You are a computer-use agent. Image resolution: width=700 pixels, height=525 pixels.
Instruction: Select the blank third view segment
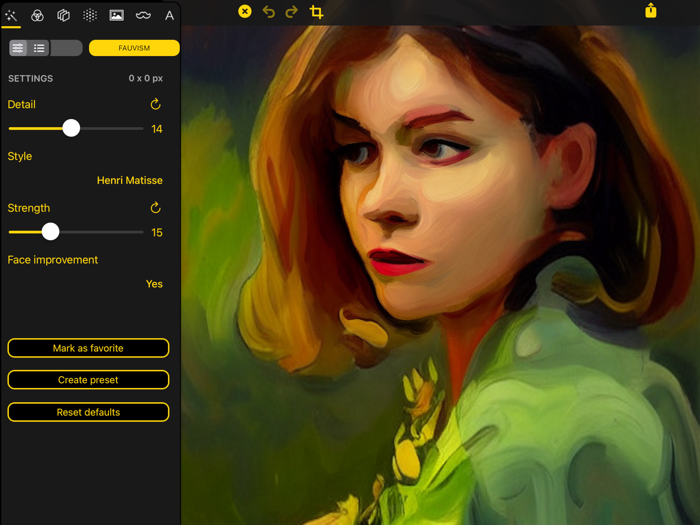click(x=67, y=48)
